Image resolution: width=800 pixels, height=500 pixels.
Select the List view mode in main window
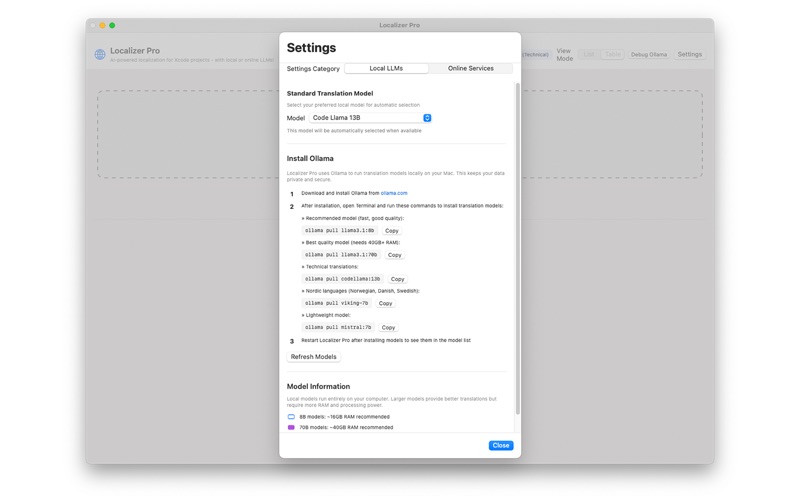589,54
